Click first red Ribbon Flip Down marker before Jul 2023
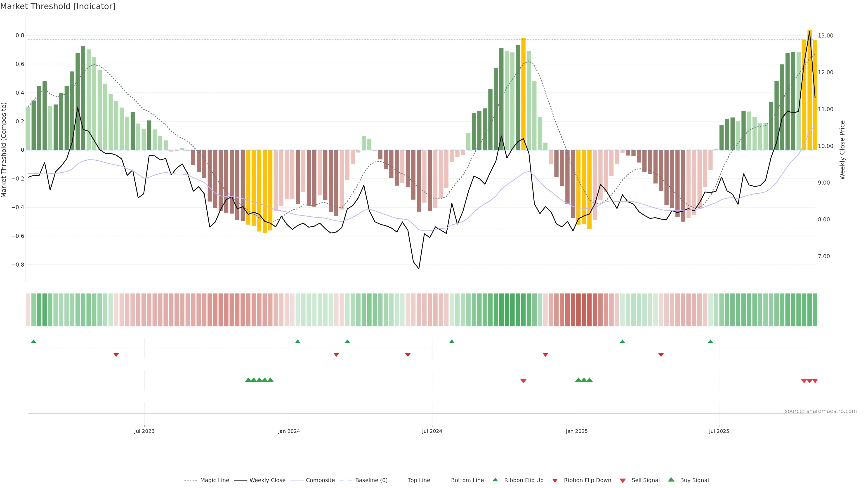 [x=116, y=355]
